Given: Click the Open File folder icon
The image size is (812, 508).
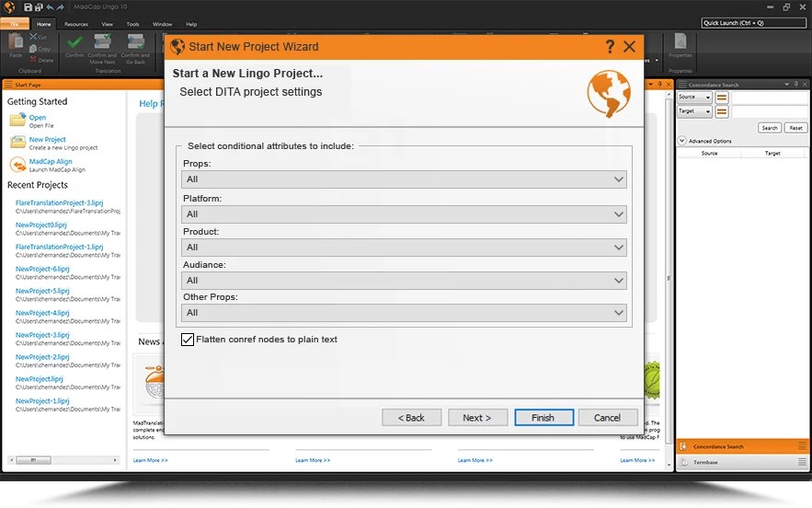Looking at the screenshot, I should [17, 120].
